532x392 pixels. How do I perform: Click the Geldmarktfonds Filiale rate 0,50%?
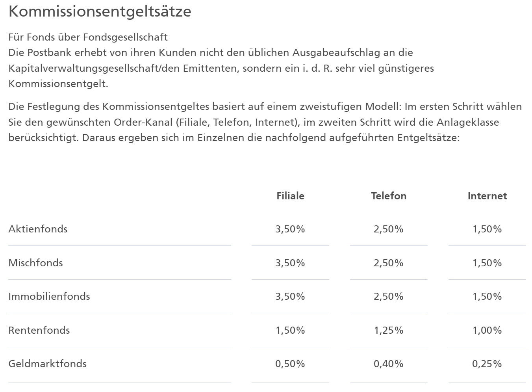[x=290, y=364]
